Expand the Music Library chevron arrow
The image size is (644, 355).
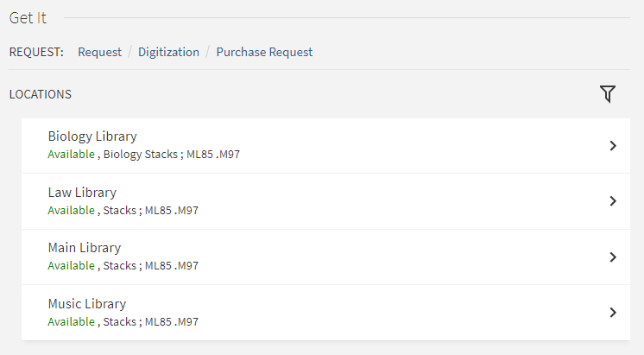pos(613,313)
